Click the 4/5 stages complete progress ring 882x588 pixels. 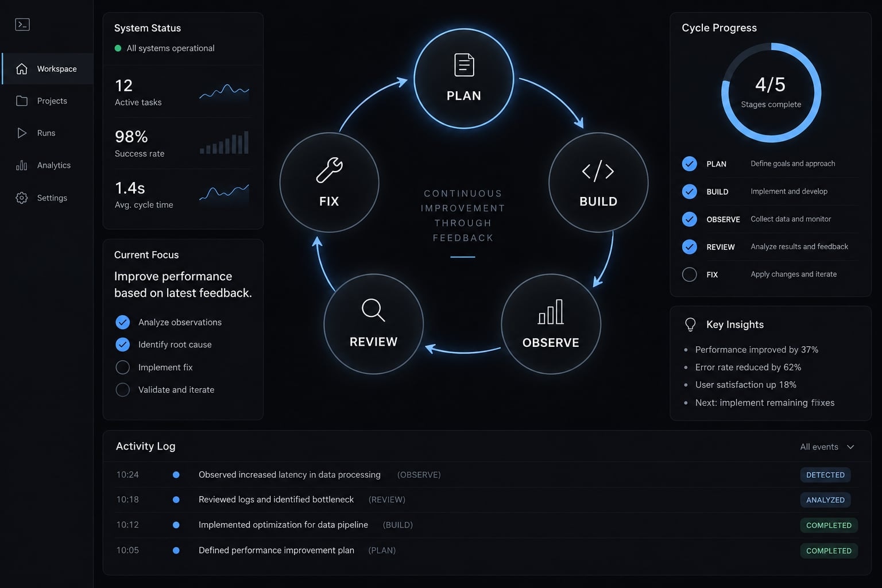coord(771,92)
